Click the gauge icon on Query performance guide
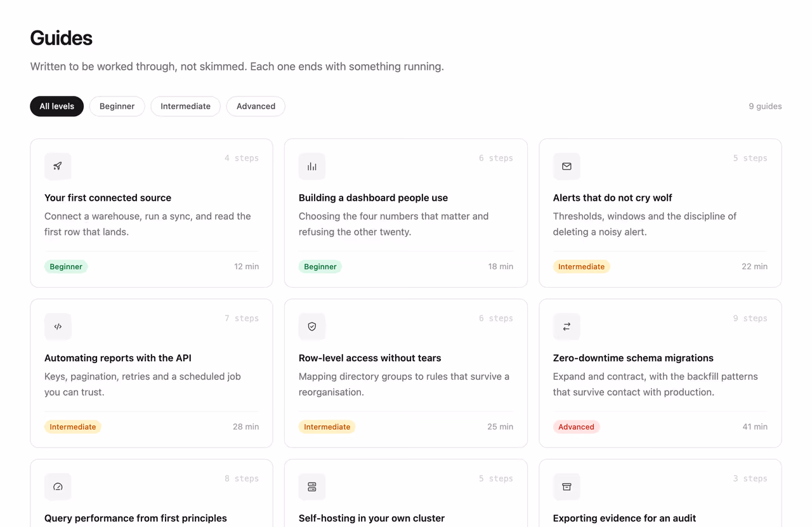Screen dimensions: 812x527 click(x=58, y=486)
